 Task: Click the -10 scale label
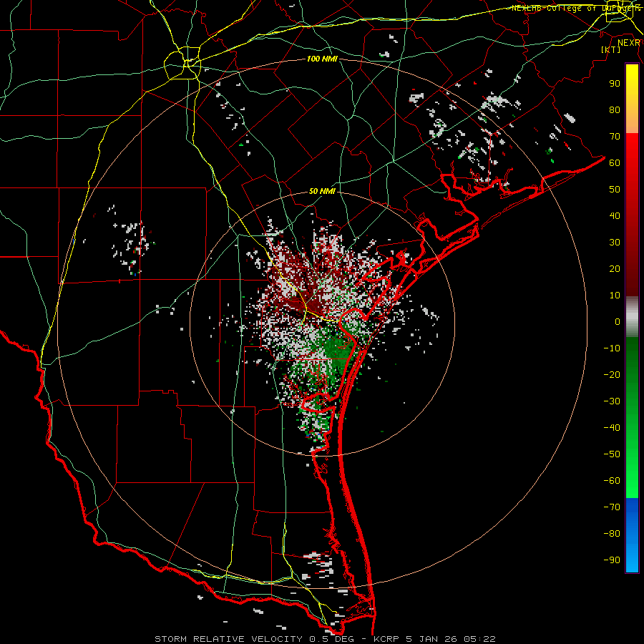coord(612,348)
